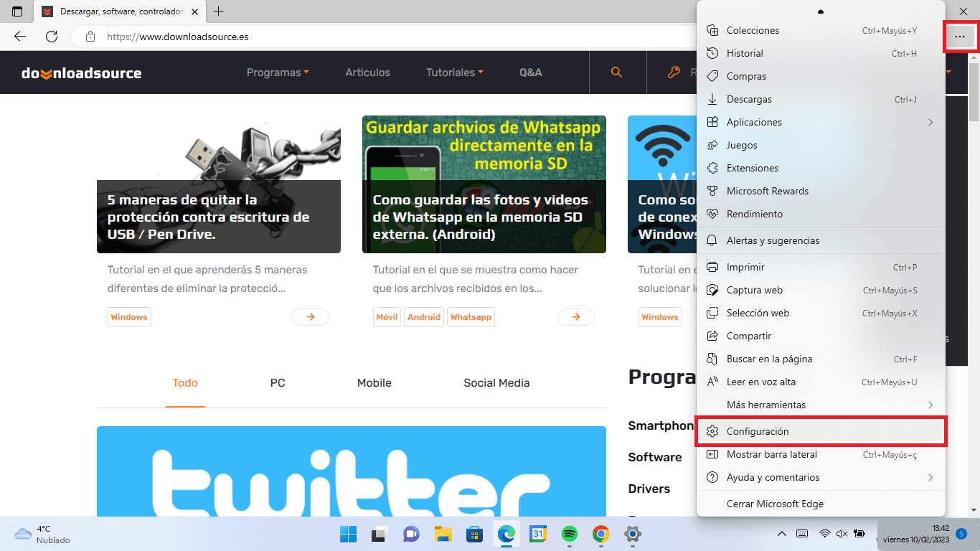
Task: Select Buscar en la página menu entry
Action: [x=821, y=359]
